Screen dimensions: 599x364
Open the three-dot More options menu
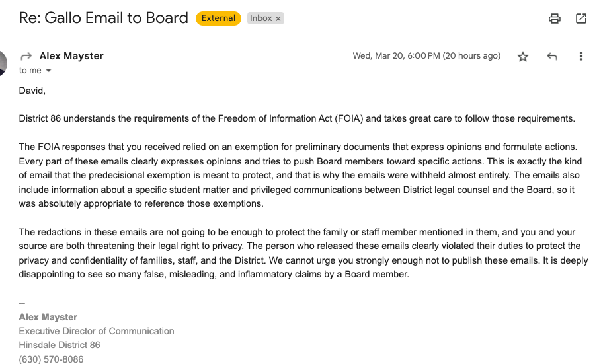[581, 57]
